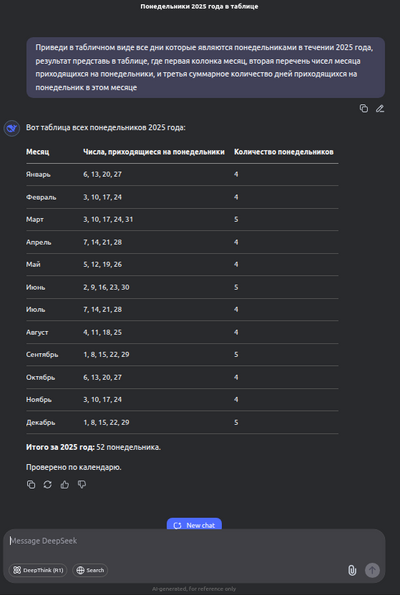Toggle DeepThink (R1) mode
The image size is (400, 595).
point(38,570)
